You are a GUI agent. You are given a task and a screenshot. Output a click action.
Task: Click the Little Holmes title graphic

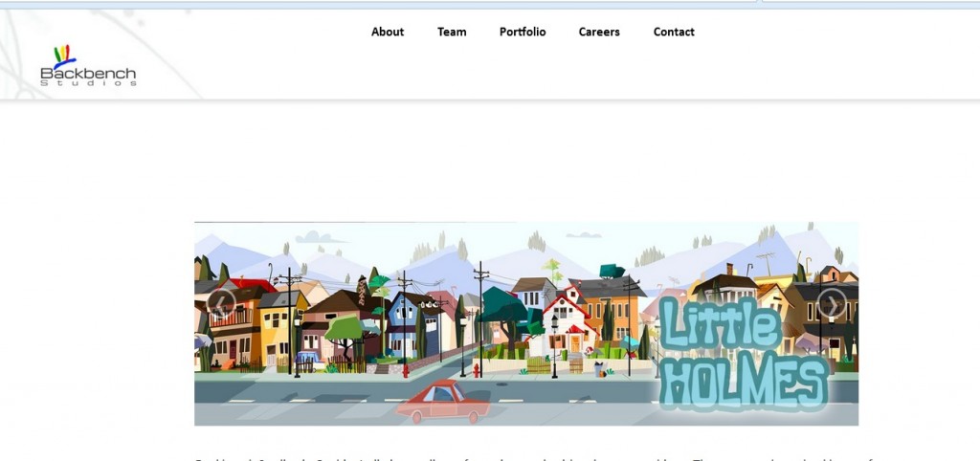743,353
